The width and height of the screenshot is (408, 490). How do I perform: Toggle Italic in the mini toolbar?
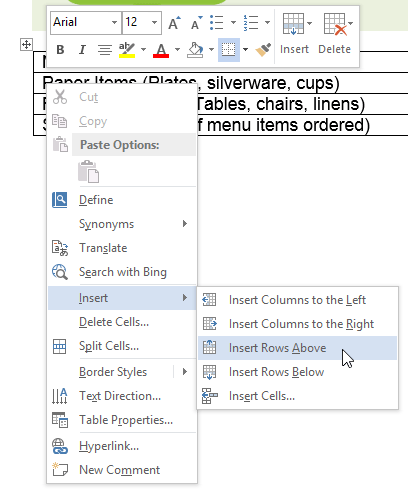pos(82,50)
